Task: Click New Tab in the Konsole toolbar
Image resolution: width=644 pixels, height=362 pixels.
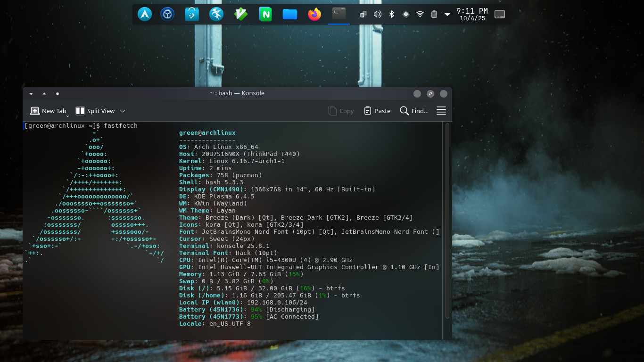Action: (x=49, y=111)
